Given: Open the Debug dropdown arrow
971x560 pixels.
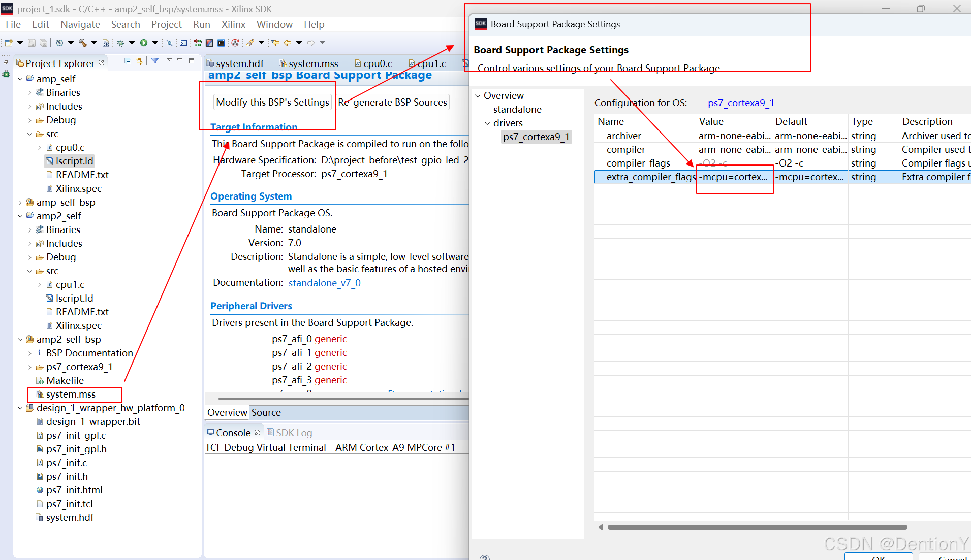Looking at the screenshot, I should (132, 43).
